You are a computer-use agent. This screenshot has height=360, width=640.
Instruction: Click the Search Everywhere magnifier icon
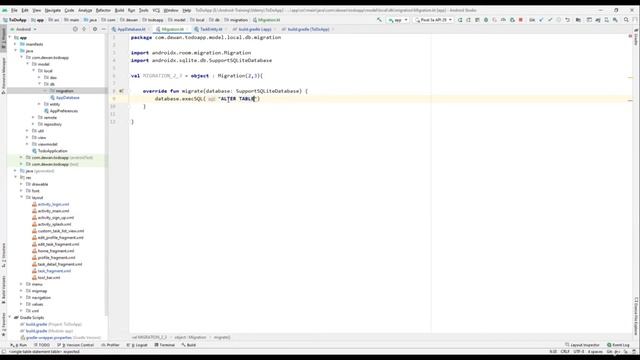pos(626,20)
